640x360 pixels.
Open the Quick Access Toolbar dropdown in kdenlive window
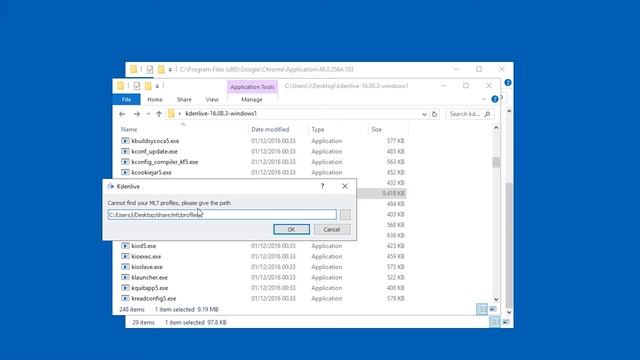coord(157,86)
